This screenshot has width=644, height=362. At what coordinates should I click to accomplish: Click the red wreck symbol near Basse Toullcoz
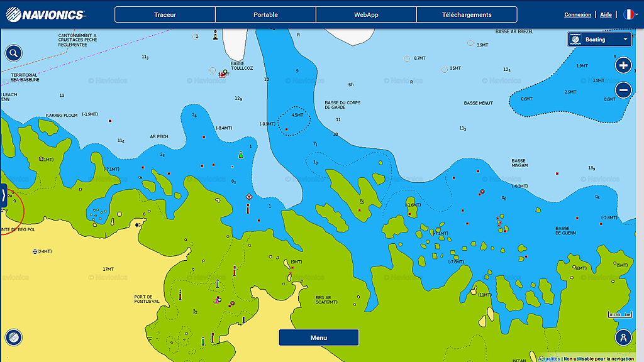[x=222, y=75]
